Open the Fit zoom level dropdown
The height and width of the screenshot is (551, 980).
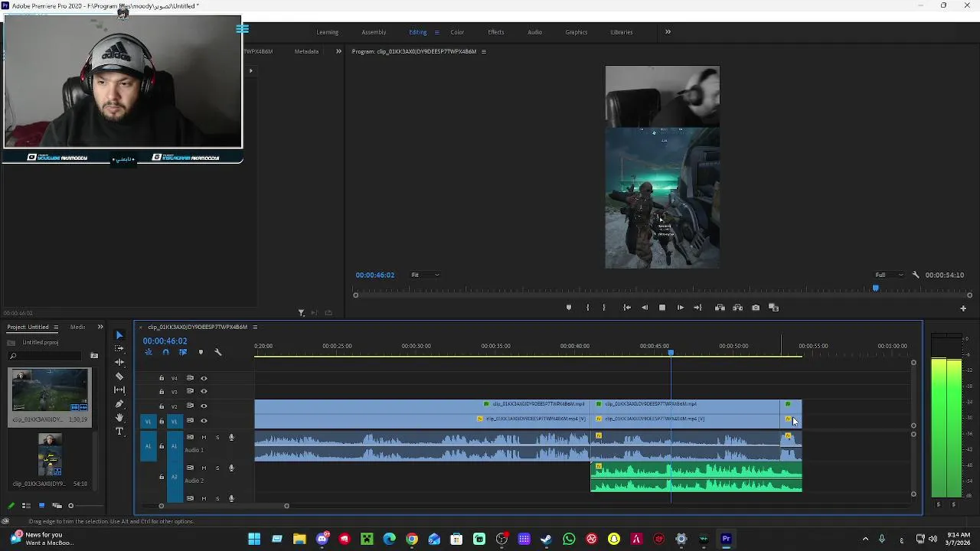coord(425,275)
